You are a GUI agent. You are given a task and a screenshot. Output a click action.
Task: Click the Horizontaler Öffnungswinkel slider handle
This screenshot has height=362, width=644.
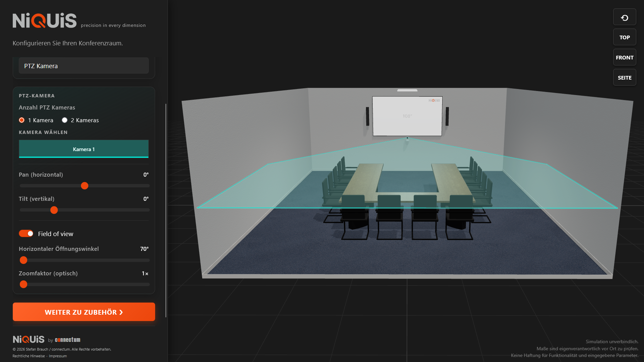pyautogui.click(x=24, y=260)
